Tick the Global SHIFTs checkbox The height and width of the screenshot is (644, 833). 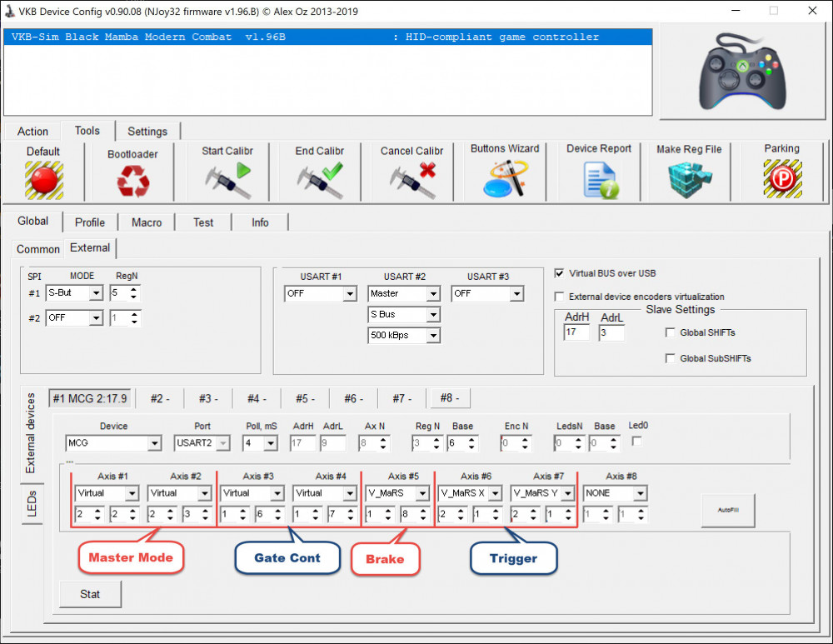(x=671, y=333)
